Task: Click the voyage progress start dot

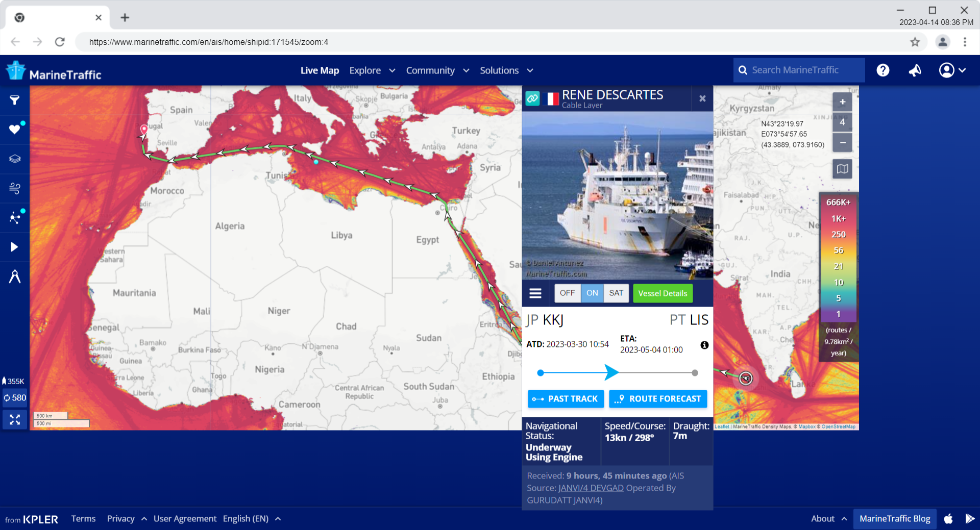Action: [541, 373]
